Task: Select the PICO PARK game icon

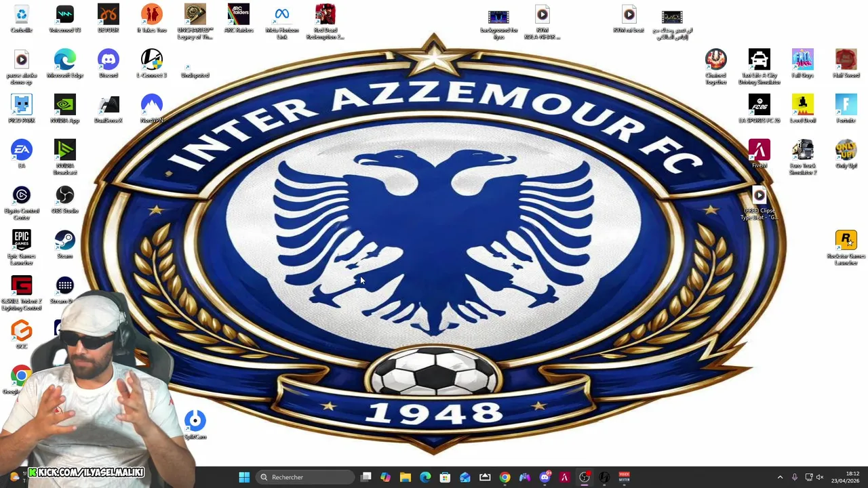Action: pyautogui.click(x=22, y=110)
